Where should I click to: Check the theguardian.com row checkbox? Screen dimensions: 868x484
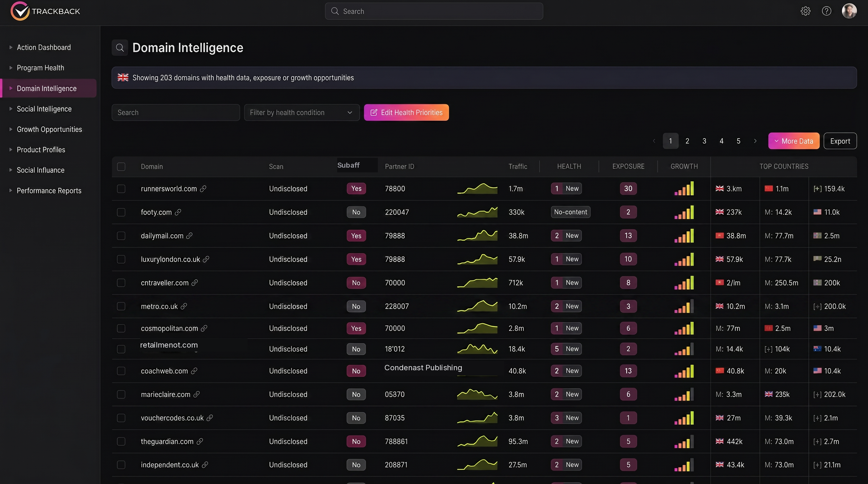pyautogui.click(x=121, y=441)
